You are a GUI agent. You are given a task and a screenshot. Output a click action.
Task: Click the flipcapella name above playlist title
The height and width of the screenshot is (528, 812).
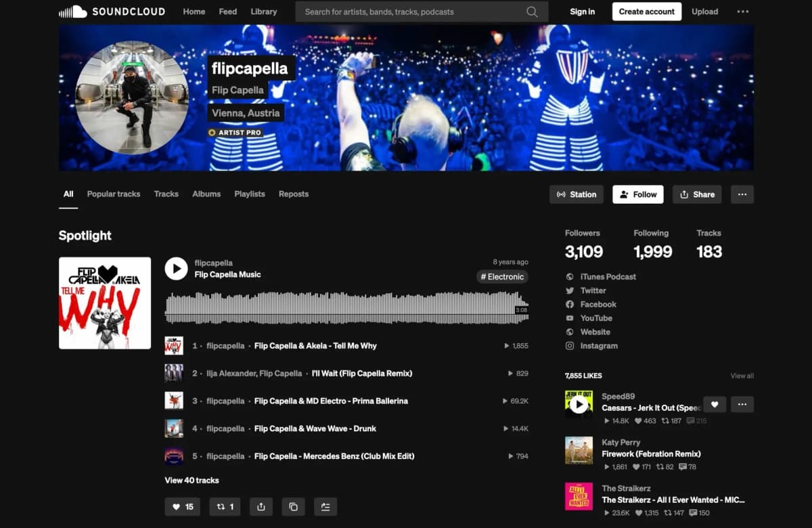213,263
